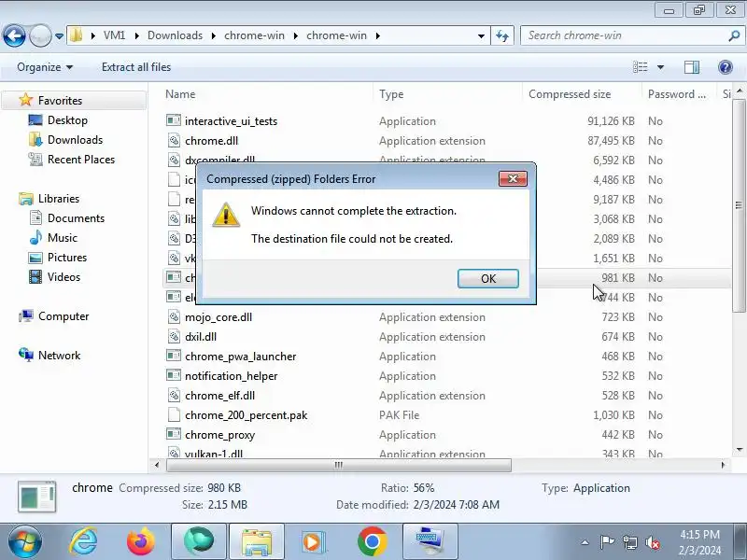747x560 pixels.
Task: Open the recent pages dropdown arrow
Action: point(59,35)
